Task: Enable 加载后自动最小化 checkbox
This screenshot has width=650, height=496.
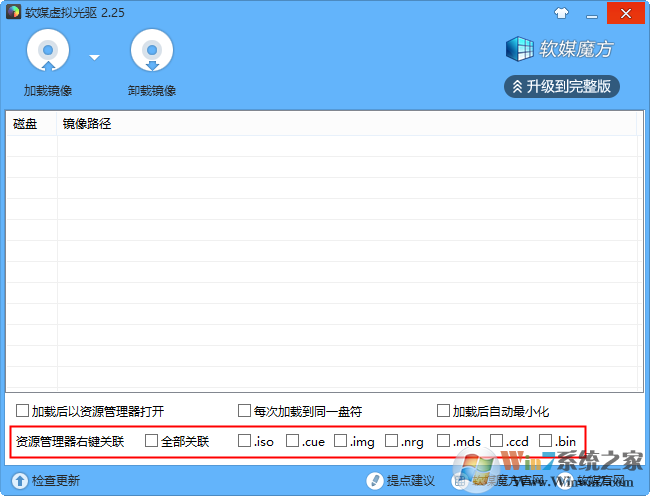Action: pyautogui.click(x=443, y=410)
